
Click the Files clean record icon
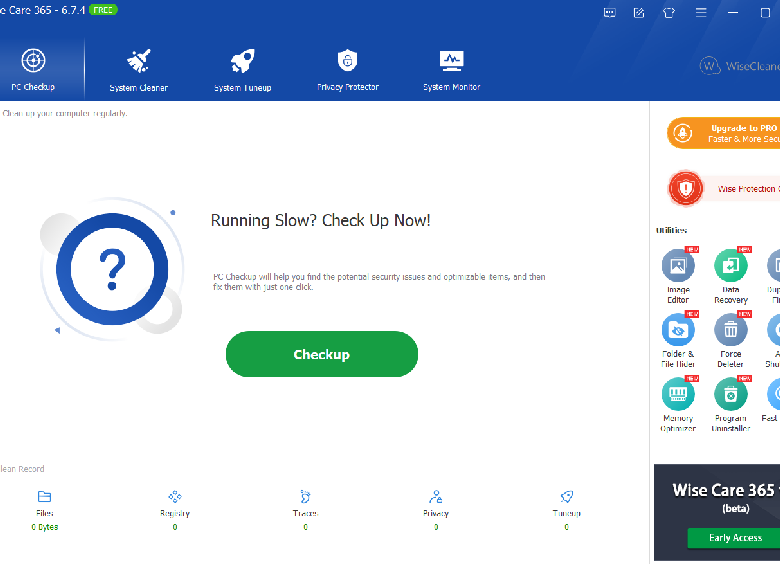click(x=45, y=496)
